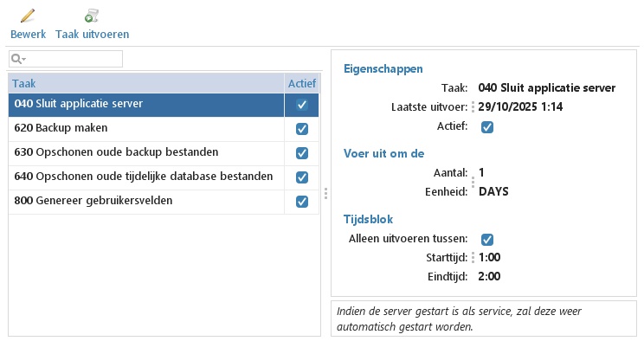The height and width of the screenshot is (341, 644).
Task: Select row 800 Genereer gebruikersvelden
Action: [x=164, y=202]
